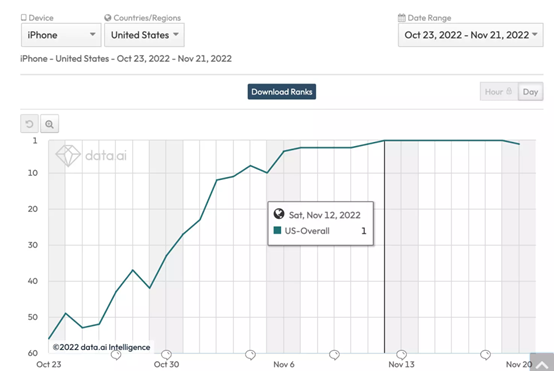
Task: Open the event bubble near Oct 27
Action: click(x=116, y=355)
